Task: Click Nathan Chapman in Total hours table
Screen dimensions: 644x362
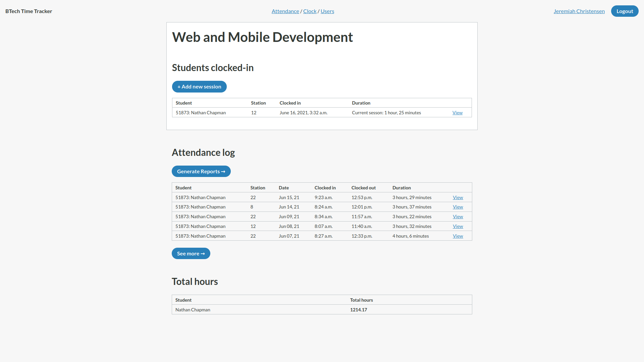Action: coord(193,310)
